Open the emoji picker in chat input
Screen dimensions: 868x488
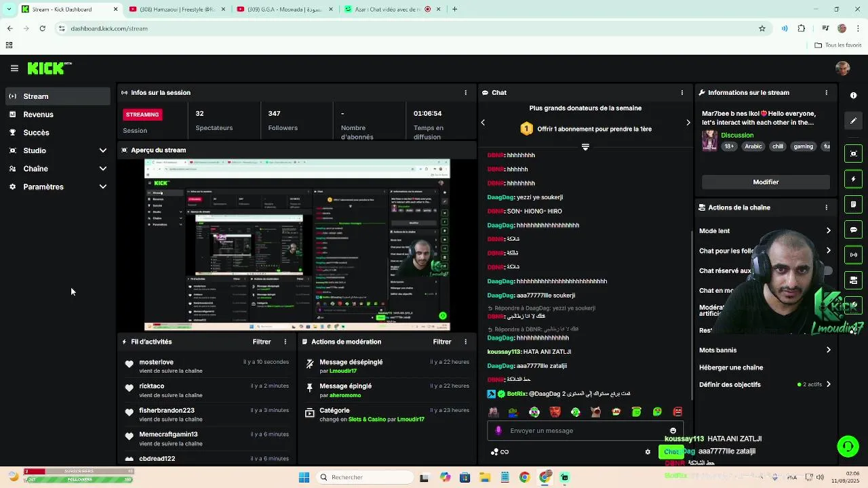(673, 431)
